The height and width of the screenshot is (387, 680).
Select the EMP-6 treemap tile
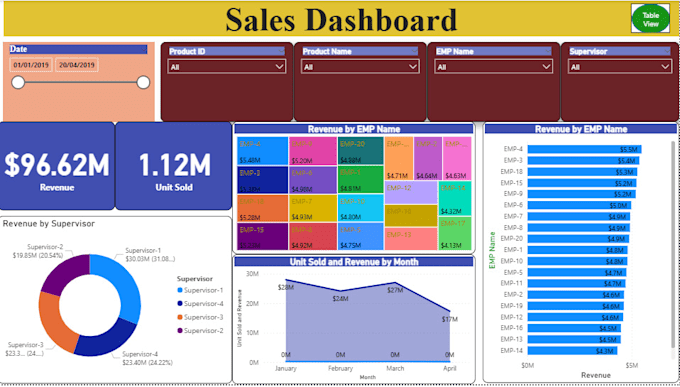click(313, 180)
